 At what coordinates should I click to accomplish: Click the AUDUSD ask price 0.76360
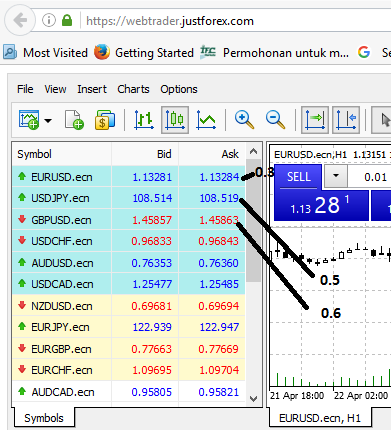coord(218,263)
